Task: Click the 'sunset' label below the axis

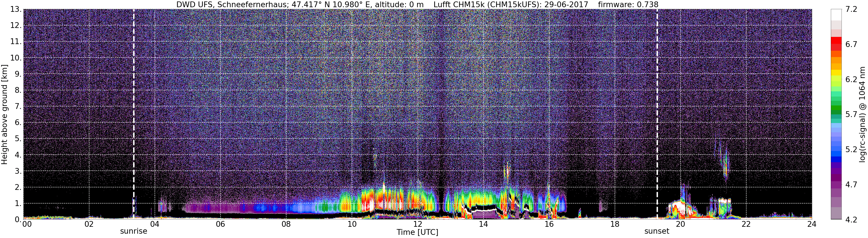Action: pyautogui.click(x=657, y=231)
